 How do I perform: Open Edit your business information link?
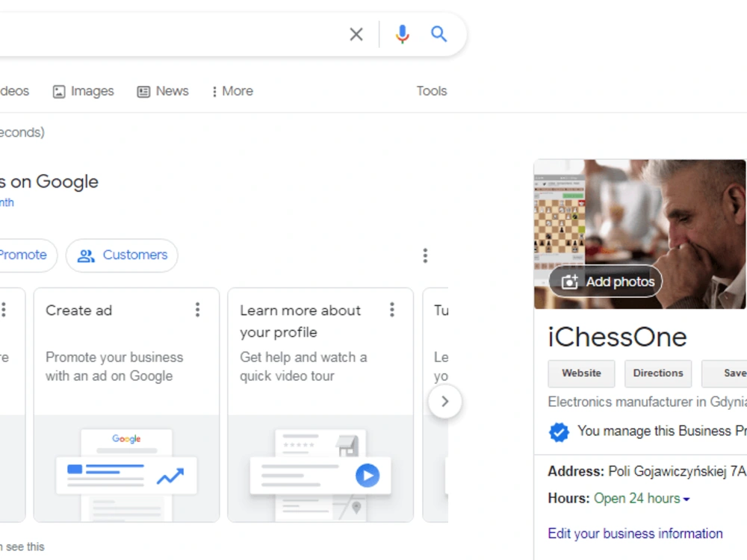click(x=635, y=533)
